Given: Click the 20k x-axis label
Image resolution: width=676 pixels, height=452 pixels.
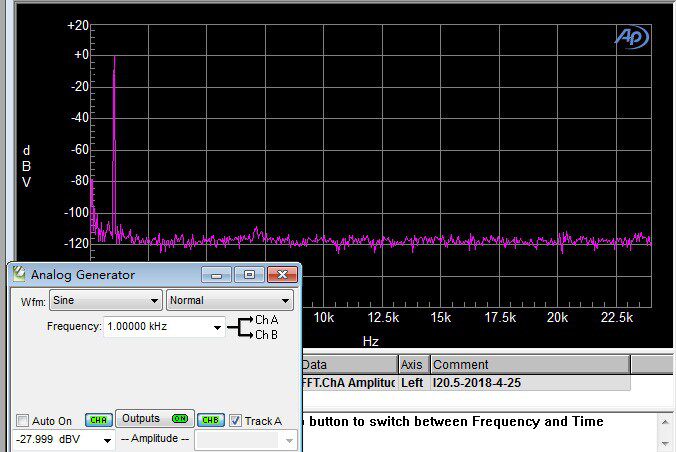Looking at the screenshot, I should pyautogui.click(x=557, y=318).
